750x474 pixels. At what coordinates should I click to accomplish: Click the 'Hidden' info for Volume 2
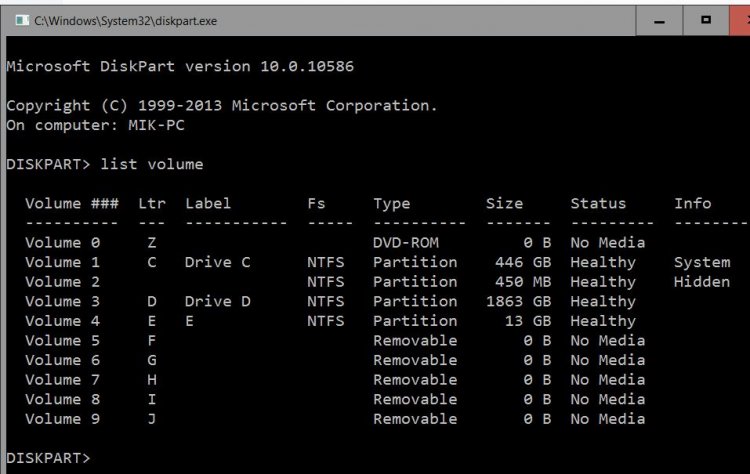[x=702, y=282]
